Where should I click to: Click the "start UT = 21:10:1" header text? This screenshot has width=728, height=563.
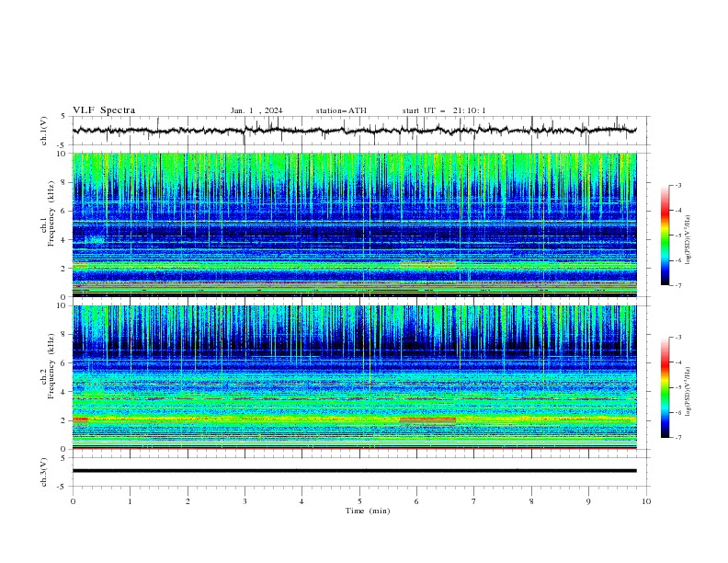444,110
